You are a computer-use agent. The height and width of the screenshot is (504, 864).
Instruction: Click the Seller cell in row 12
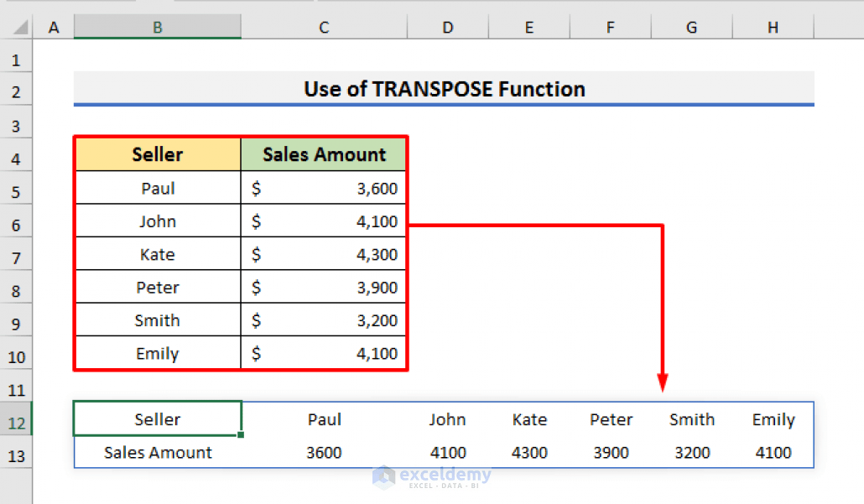coord(157,418)
